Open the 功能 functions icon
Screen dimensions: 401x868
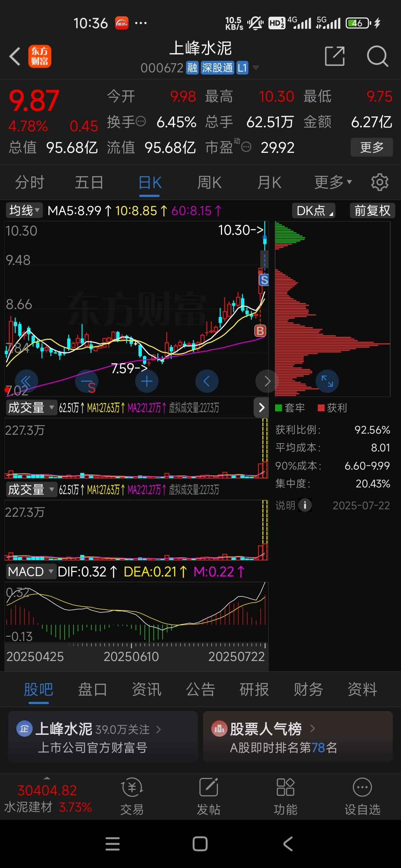(286, 796)
